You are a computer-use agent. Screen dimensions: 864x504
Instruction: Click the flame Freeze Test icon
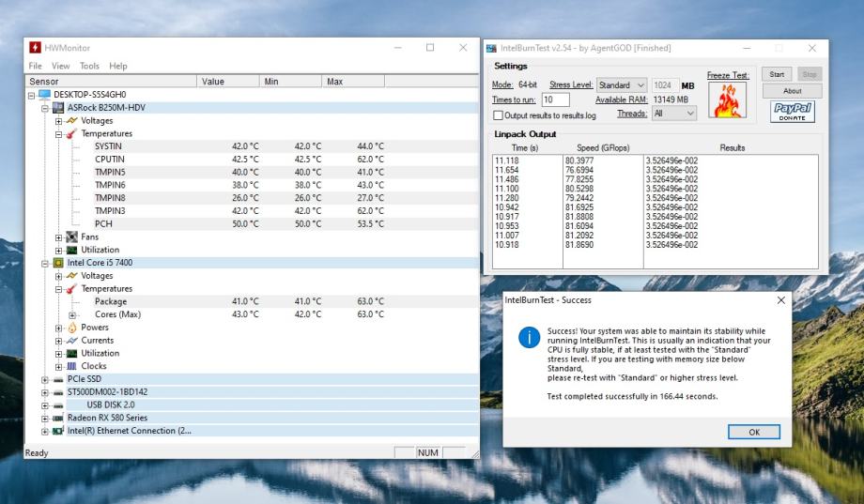(x=727, y=101)
